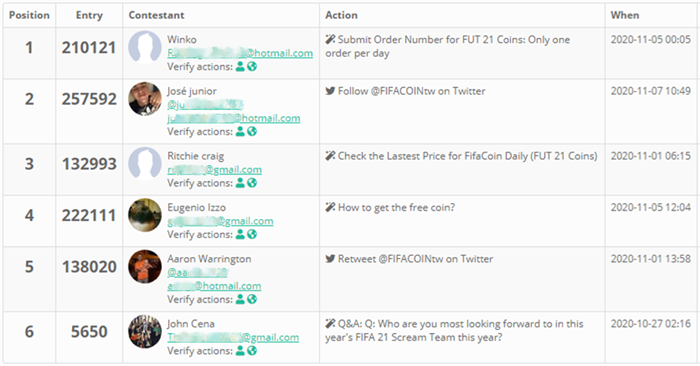Click the person verify icon in Winko's row
Image resolution: width=700 pixels, height=366 pixels.
tap(240, 67)
